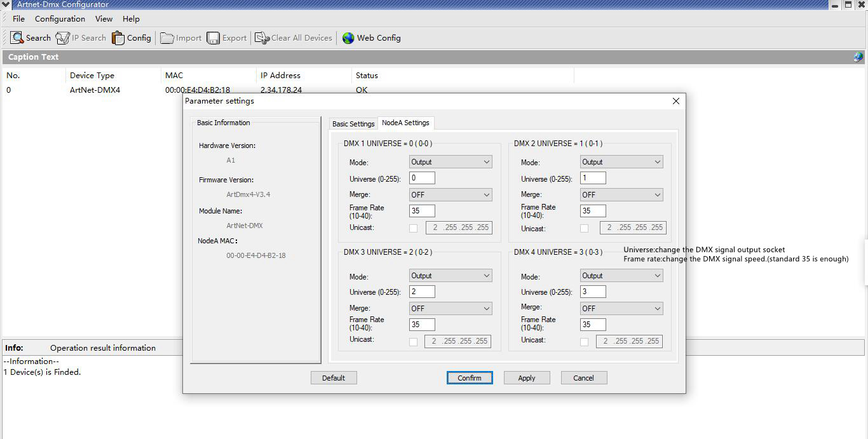Screen dimensions: 868x439
Task: Click the IP Search toolbar icon
Action: coord(81,38)
